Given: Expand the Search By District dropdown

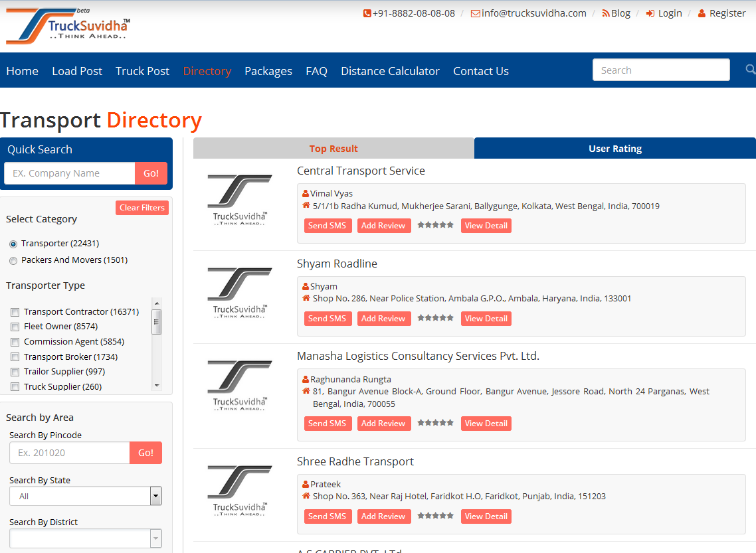Looking at the screenshot, I should pos(86,538).
